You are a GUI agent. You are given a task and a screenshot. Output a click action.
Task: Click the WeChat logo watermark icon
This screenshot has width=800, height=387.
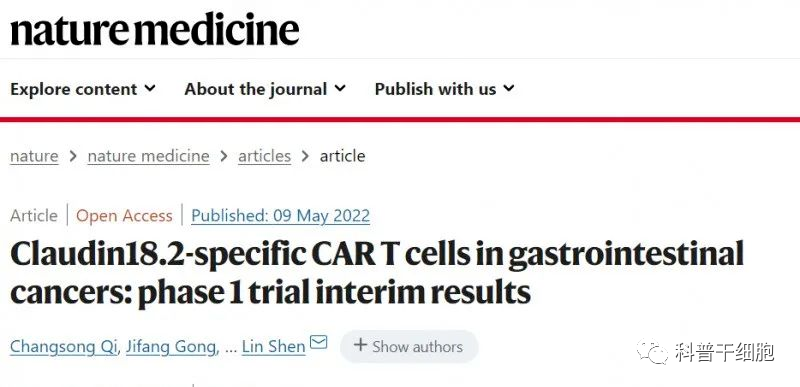pos(652,352)
